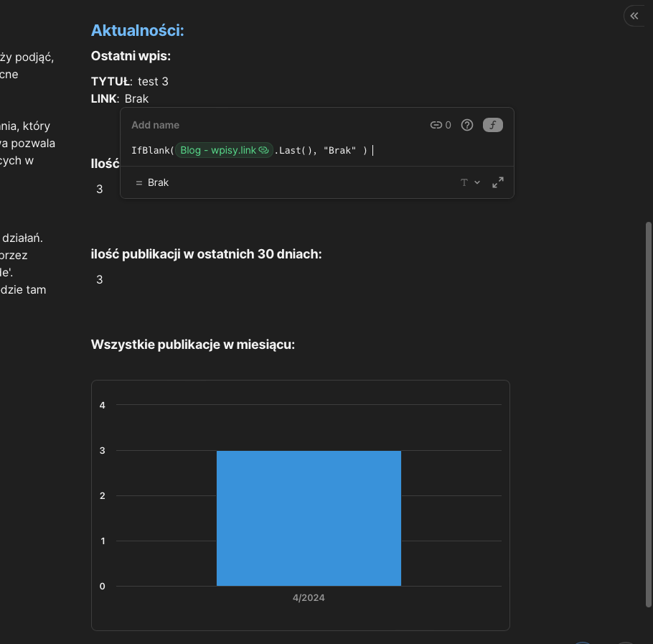Open formula help question mark icon
Viewport: 653px width, 644px height.
(467, 125)
